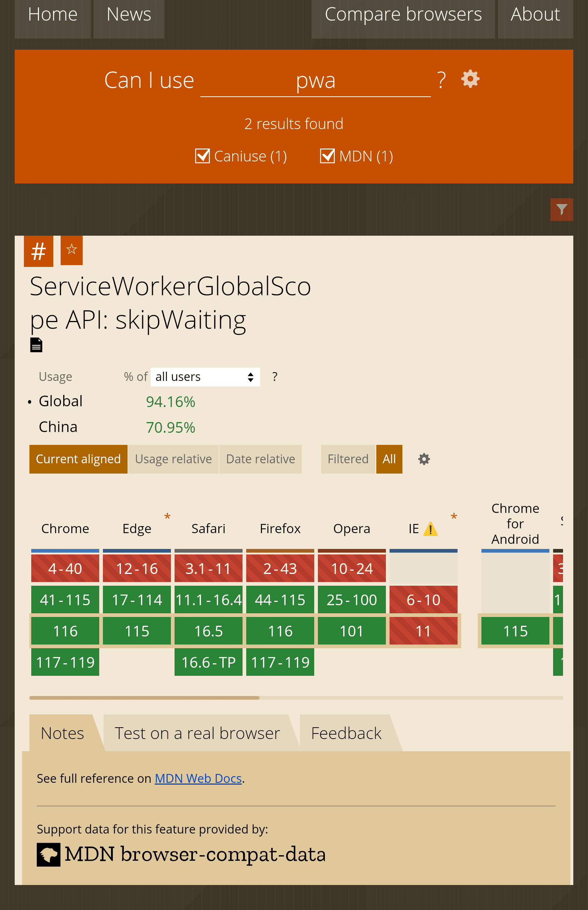This screenshot has height=910, width=588.
Task: Switch to Date relative view
Action: (x=261, y=459)
